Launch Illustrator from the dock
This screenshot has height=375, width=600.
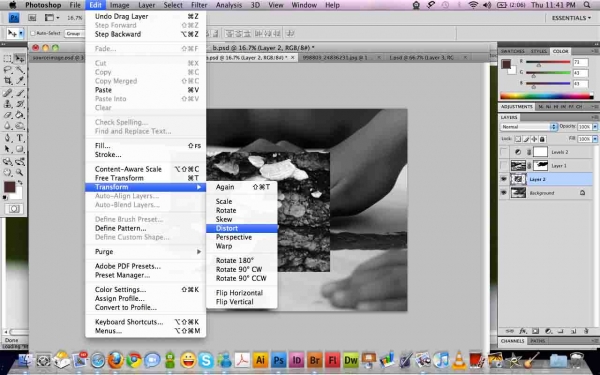(261, 360)
